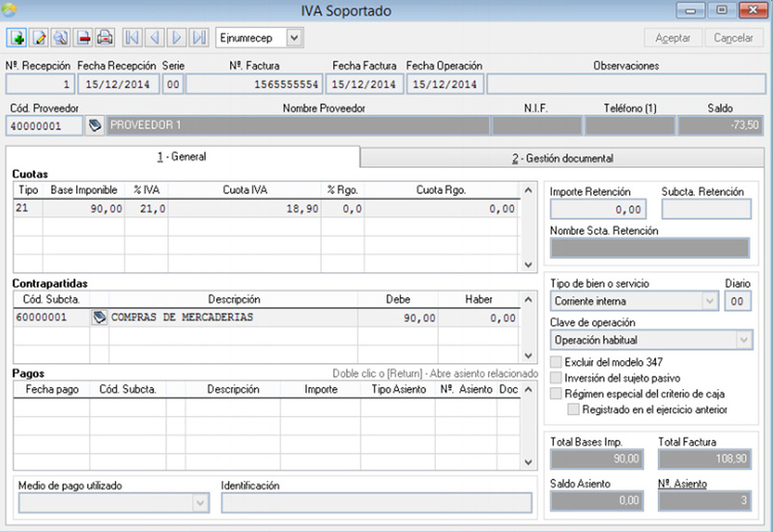773x532 pixels.
Task: Click the Identificación field
Action: (377, 503)
